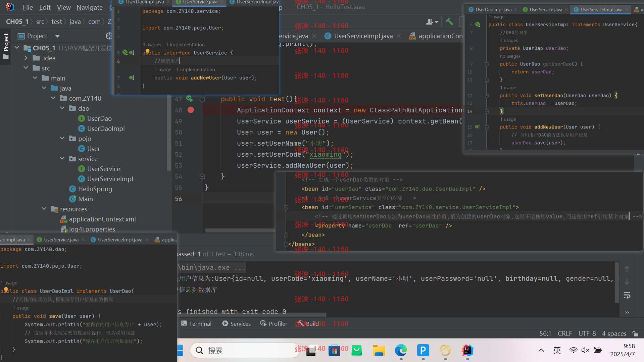Click the select opened file crosshair icon
This screenshot has width=644, height=362.
(108, 36)
